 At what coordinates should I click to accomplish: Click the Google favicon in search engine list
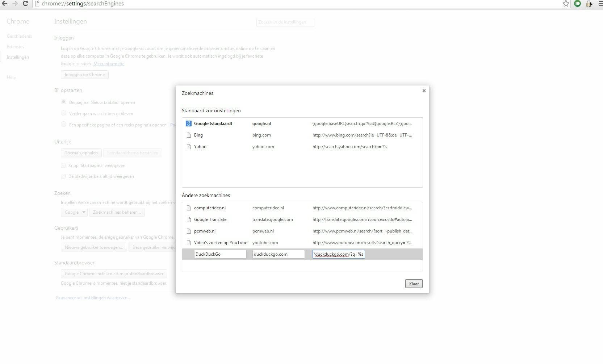pos(189,124)
